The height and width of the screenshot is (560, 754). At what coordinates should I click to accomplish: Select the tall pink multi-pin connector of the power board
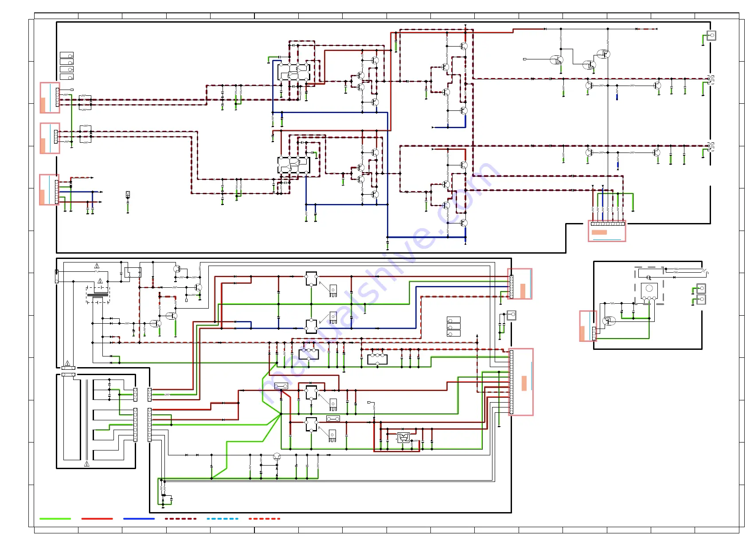(x=521, y=382)
